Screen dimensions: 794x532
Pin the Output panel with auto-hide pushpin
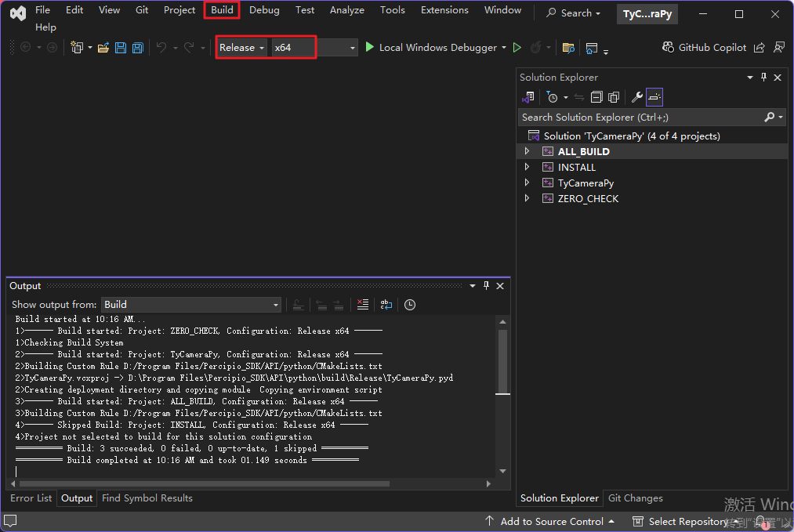486,286
